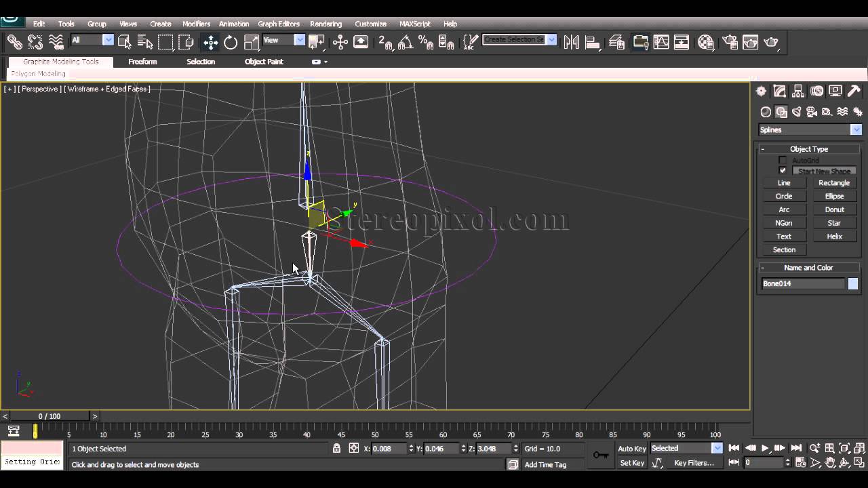Open the Graph Editors menu
Screen dimensions: 868x488
click(279, 24)
